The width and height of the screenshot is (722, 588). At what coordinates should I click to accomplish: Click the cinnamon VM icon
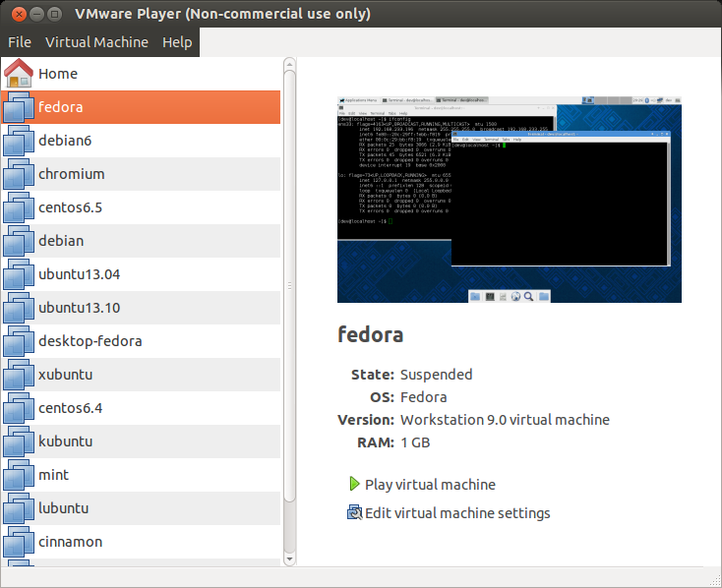pyautogui.click(x=19, y=542)
